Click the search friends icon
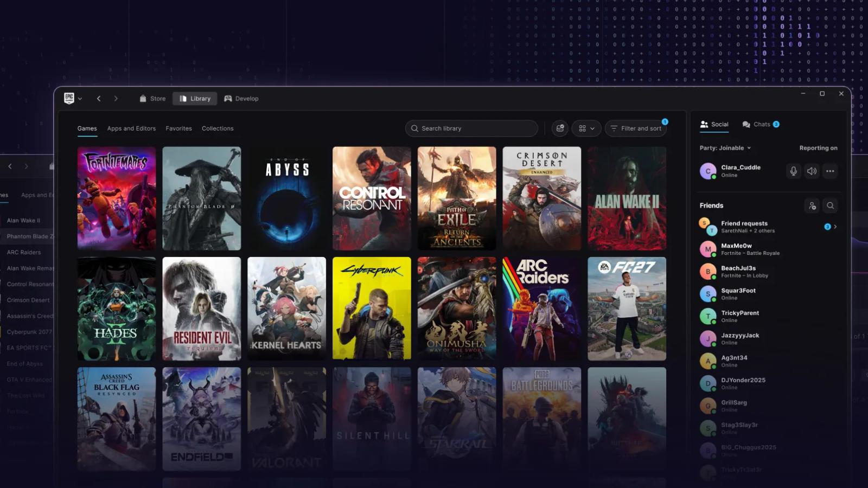Viewport: 868px width, 488px height. (830, 206)
